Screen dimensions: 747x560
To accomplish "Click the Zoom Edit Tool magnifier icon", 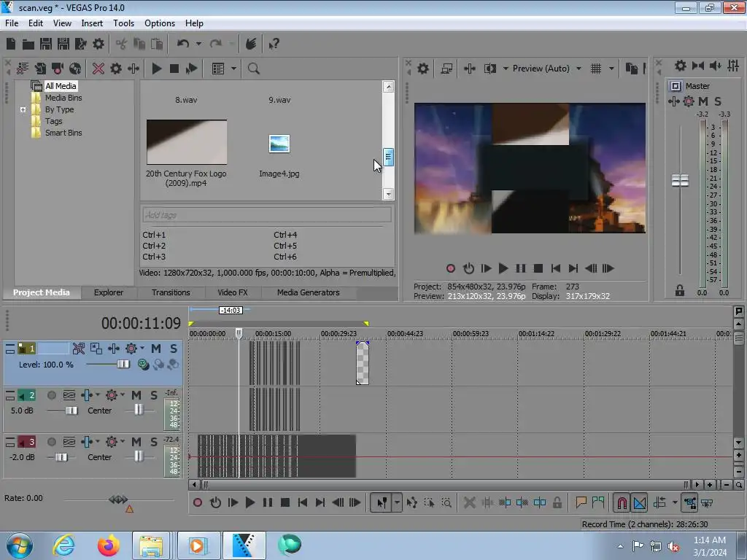I will tap(446, 502).
